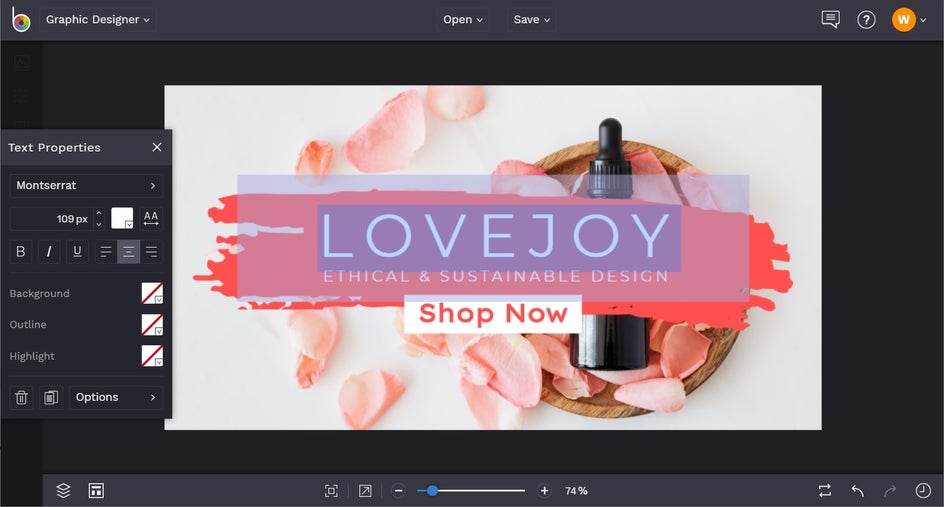The height and width of the screenshot is (507, 944).
Task: Open the Background color swatch
Action: tap(152, 293)
